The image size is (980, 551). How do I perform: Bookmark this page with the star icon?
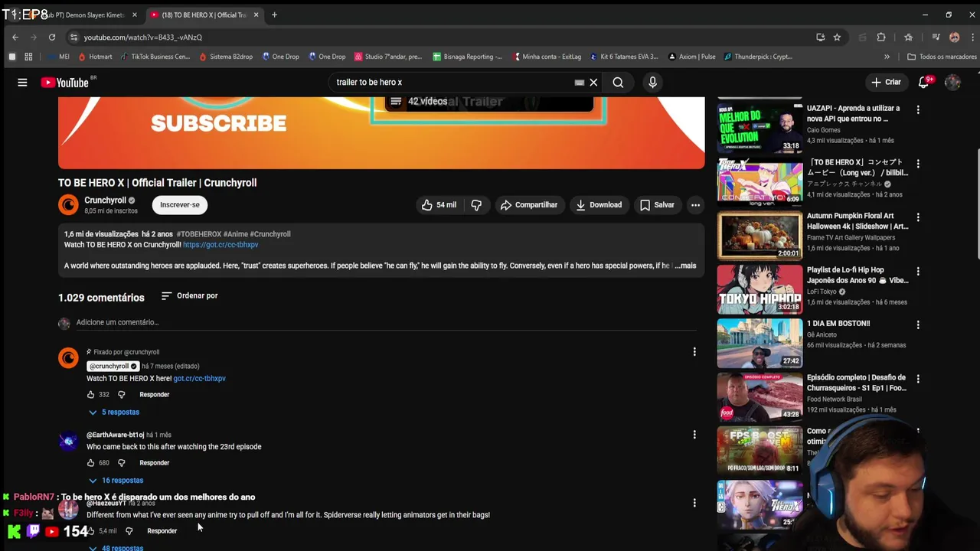837,37
